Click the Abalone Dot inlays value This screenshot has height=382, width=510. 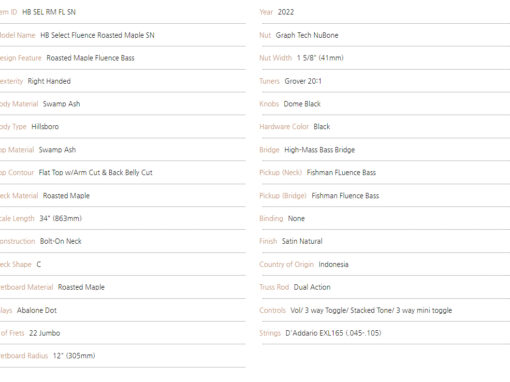(x=37, y=310)
